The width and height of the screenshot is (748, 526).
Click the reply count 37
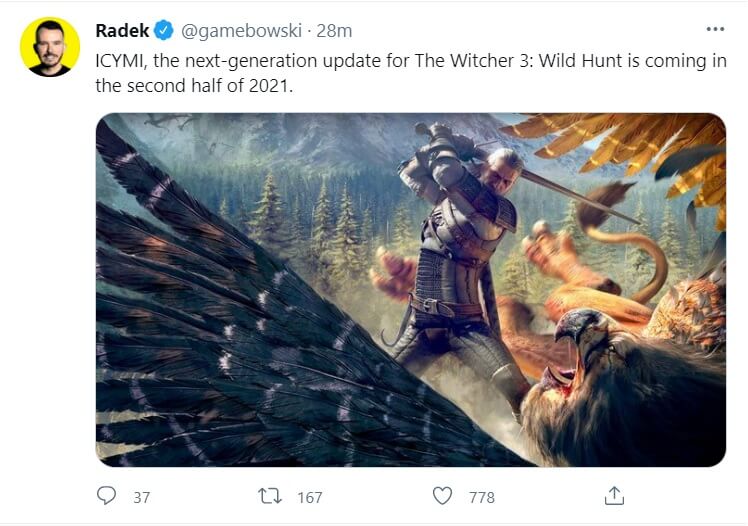(141, 496)
